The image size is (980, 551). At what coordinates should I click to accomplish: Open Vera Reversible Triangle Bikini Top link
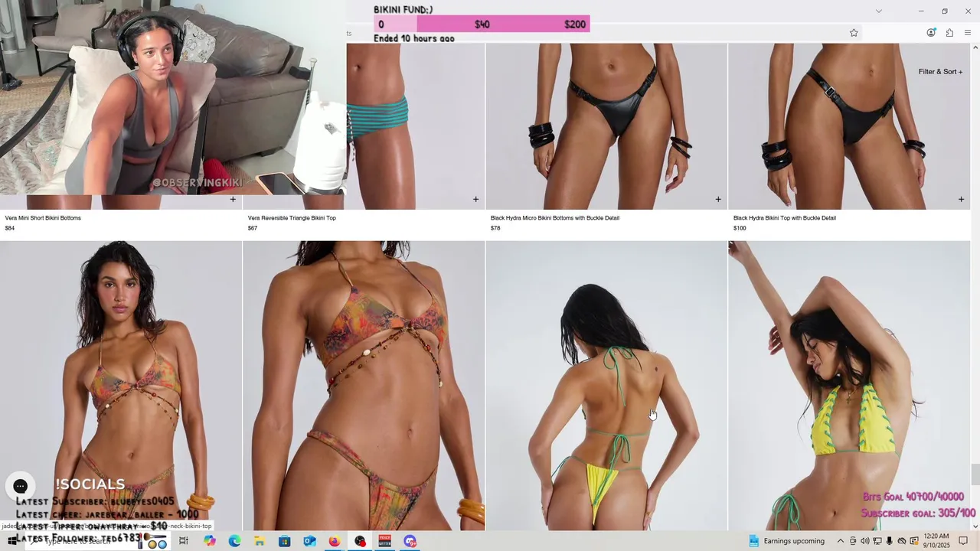pyautogui.click(x=292, y=218)
